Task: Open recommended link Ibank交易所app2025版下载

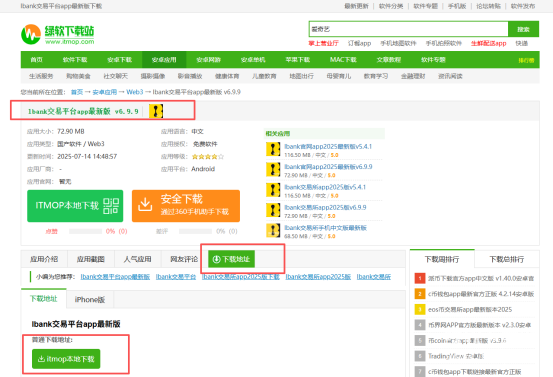Action: click(241, 277)
